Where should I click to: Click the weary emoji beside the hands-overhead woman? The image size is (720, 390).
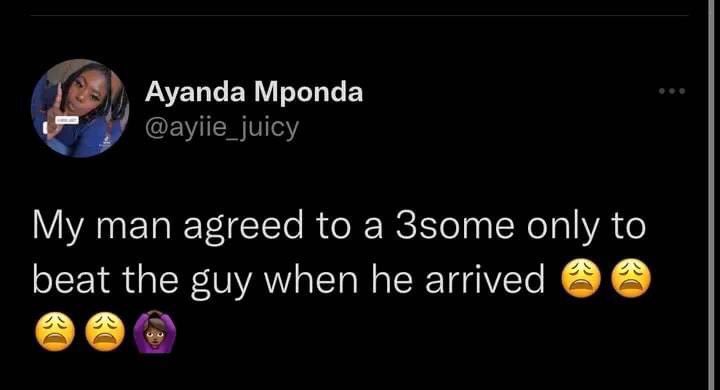coord(106,332)
